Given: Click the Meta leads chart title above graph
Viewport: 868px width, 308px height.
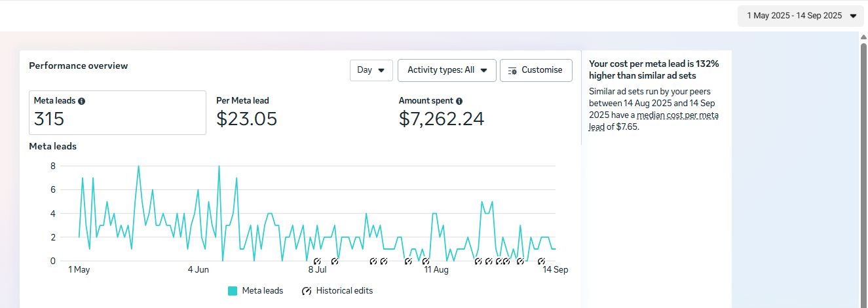Looking at the screenshot, I should [53, 147].
